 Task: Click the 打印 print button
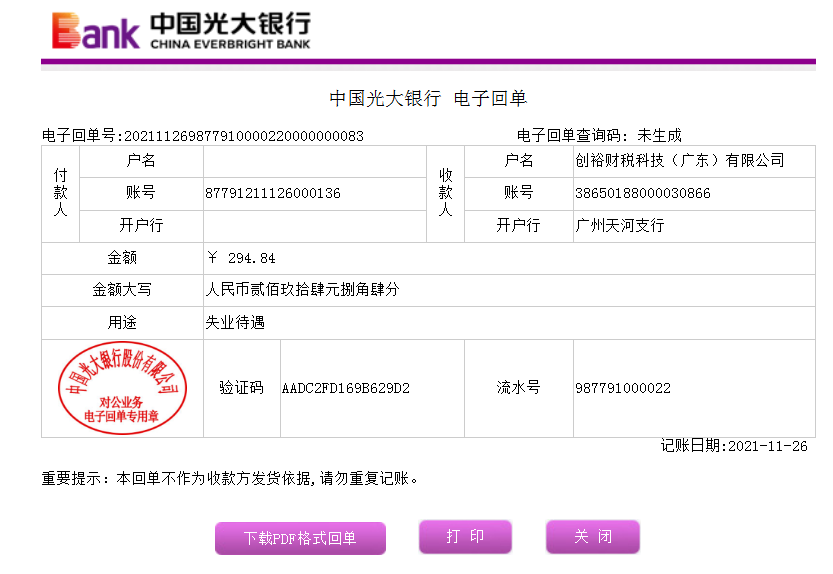point(465,536)
